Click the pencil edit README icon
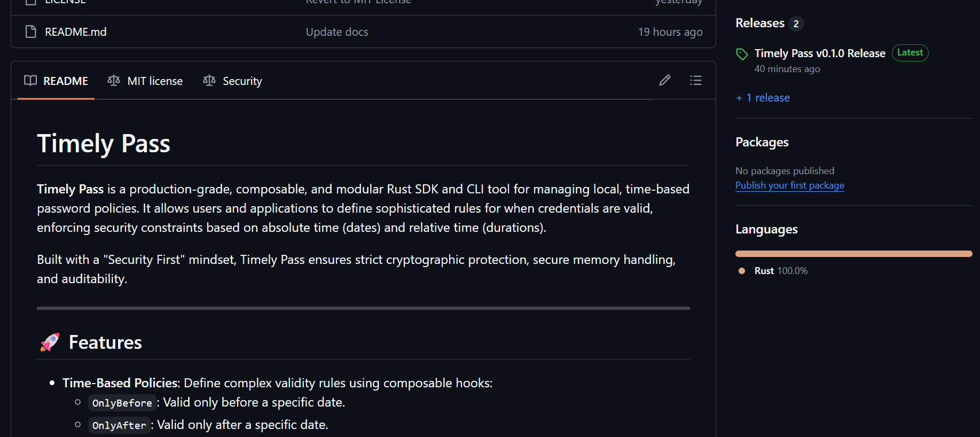The height and width of the screenshot is (437, 980). coord(665,81)
